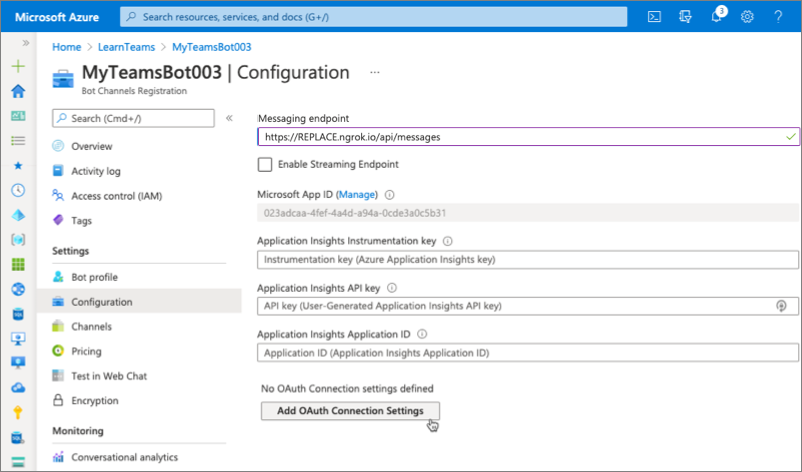This screenshot has width=802, height=472.
Task: Click the Favorites star in the sidebar
Action: click(x=18, y=166)
